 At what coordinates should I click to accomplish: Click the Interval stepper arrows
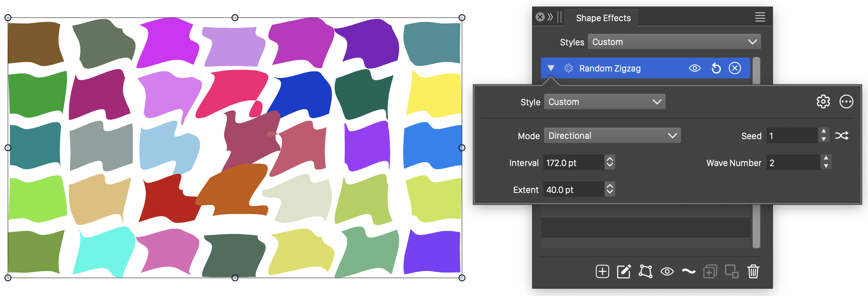tap(609, 163)
